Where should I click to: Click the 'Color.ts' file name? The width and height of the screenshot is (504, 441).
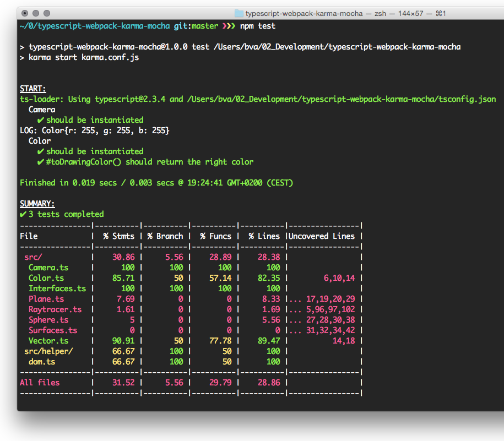(46, 278)
